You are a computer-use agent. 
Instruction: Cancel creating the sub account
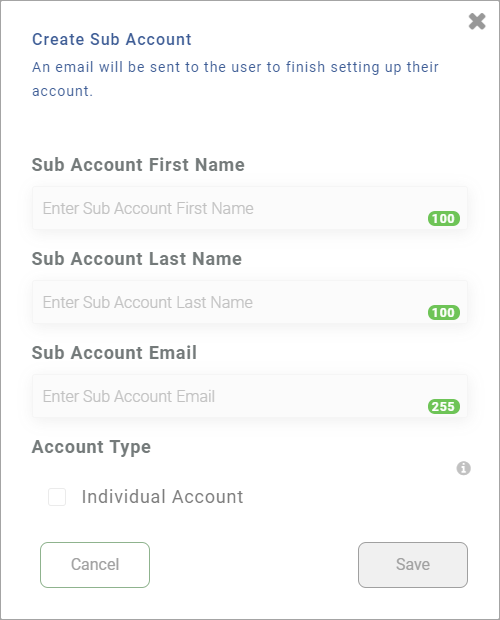click(x=95, y=565)
